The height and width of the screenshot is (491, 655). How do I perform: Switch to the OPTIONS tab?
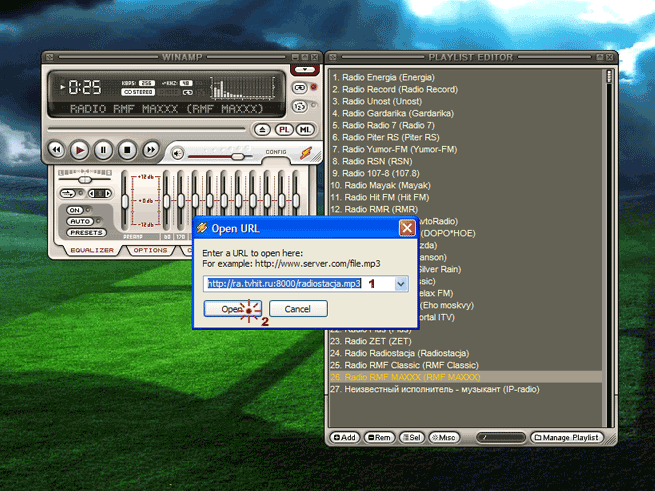[x=150, y=250]
